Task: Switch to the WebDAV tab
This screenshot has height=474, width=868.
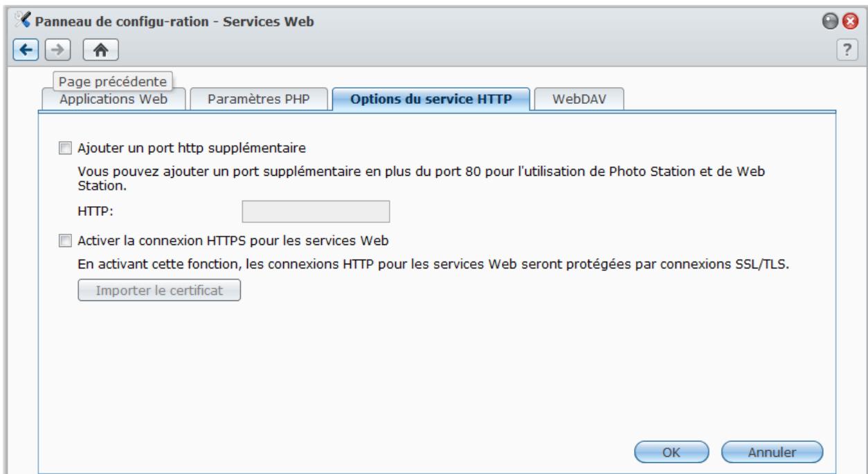Action: pyautogui.click(x=580, y=98)
